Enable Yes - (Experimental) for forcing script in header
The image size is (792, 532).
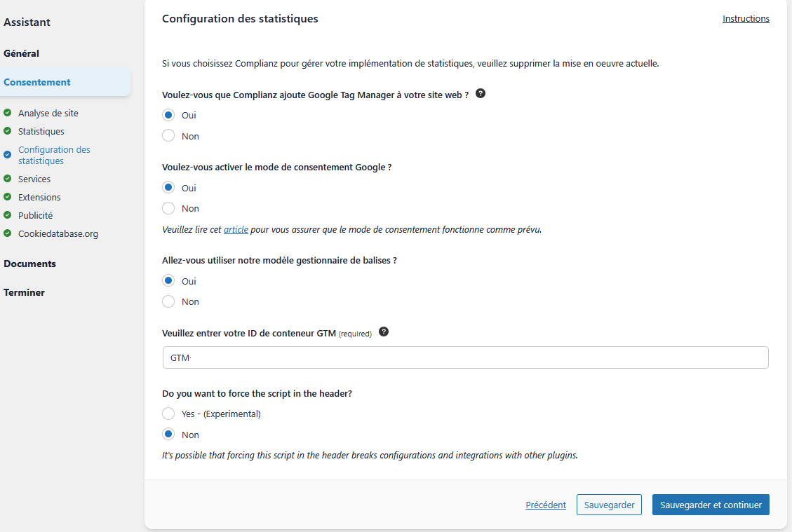168,413
